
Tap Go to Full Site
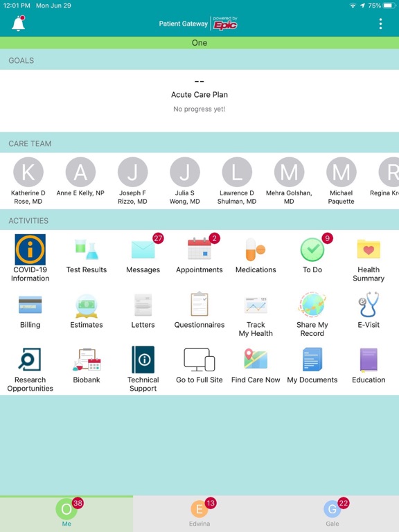(199, 366)
